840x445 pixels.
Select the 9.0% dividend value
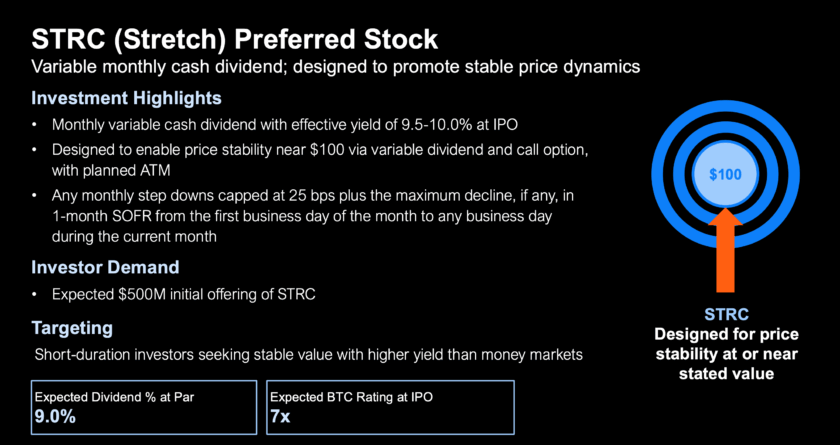[55, 417]
